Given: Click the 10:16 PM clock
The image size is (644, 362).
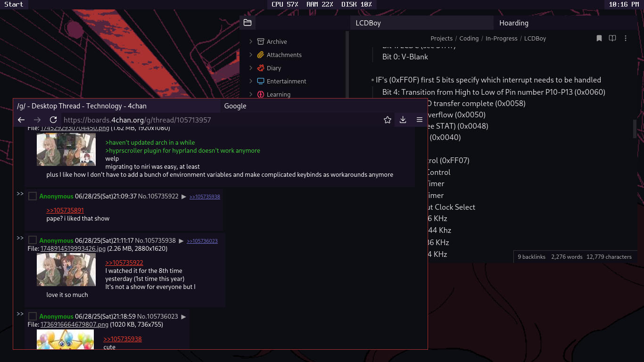Looking at the screenshot, I should coord(624,4).
